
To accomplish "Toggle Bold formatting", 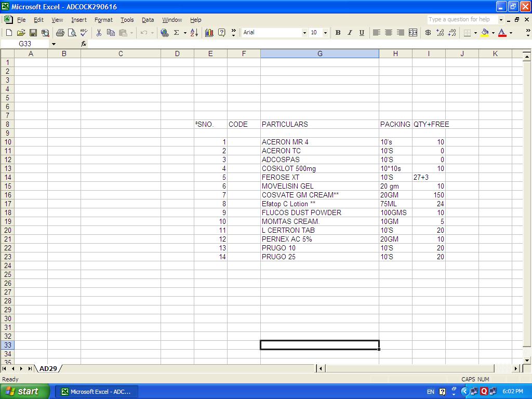I will (x=338, y=33).
